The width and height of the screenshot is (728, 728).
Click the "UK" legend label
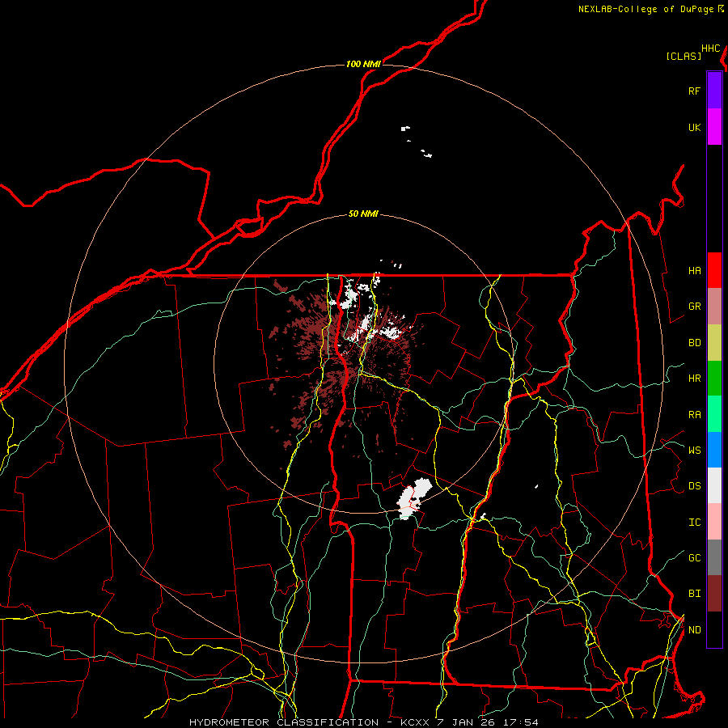pyautogui.click(x=694, y=127)
